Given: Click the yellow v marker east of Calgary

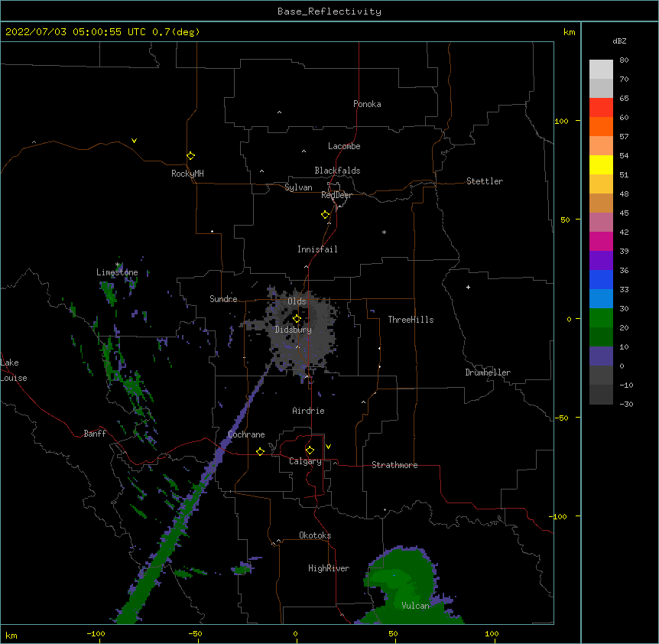Looking at the screenshot, I should 328,447.
